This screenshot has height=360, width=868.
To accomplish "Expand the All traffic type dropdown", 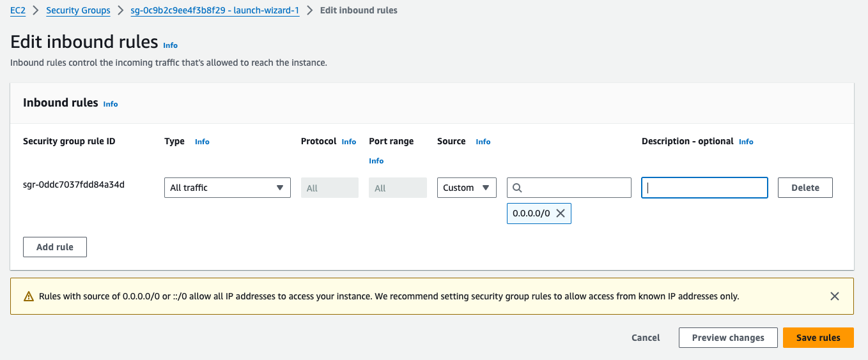I will pos(228,188).
